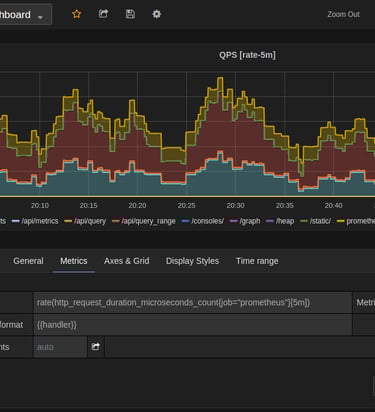Image resolution: width=375 pixels, height=412 pixels.
Task: Go to Display Styles tab
Action: click(192, 261)
